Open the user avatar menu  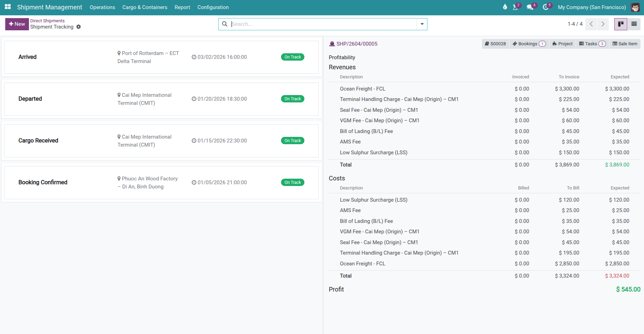[635, 7]
